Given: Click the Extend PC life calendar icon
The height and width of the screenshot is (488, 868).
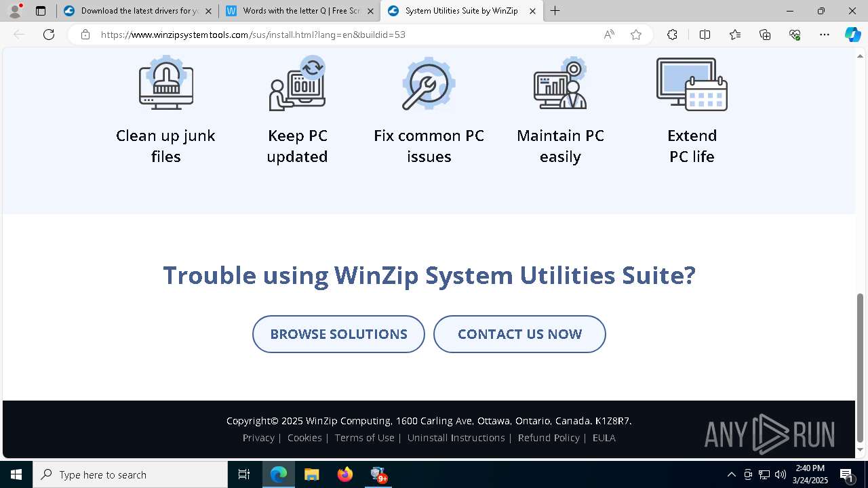Looking at the screenshot, I should pyautogui.click(x=692, y=84).
